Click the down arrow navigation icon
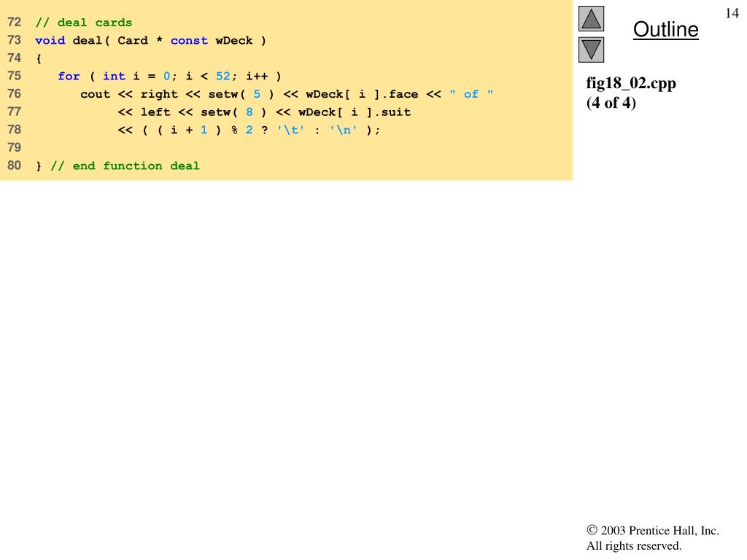 [x=591, y=50]
